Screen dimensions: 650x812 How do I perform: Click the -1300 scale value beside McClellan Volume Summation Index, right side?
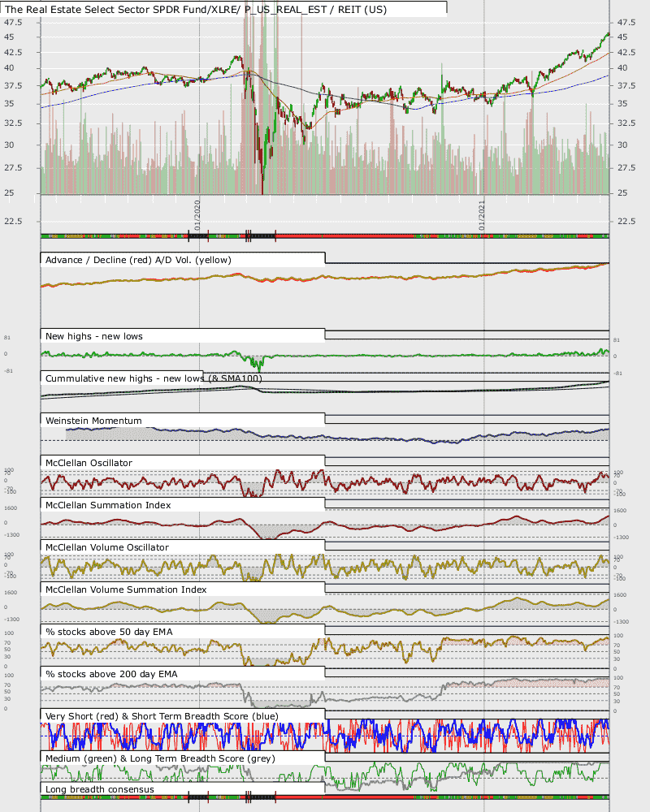[621, 621]
